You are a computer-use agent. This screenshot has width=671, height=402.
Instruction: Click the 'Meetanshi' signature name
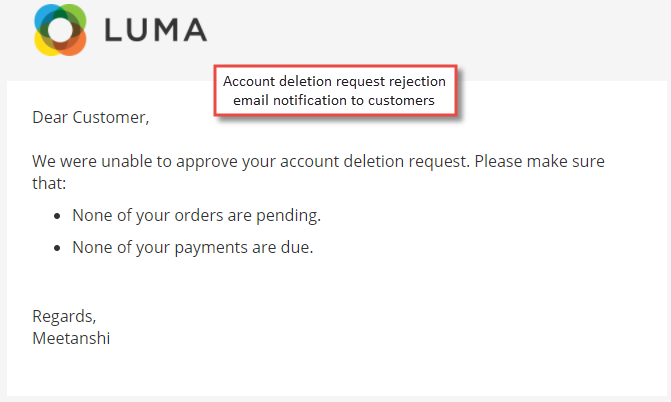pyautogui.click(x=71, y=338)
